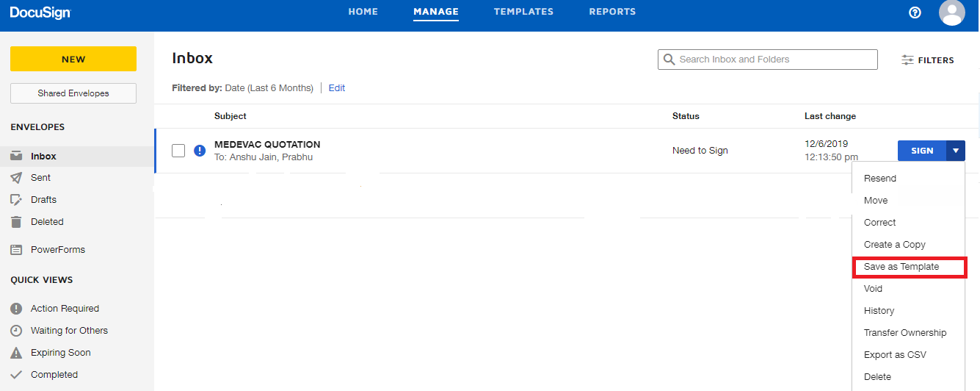Click the yellow NEW button
This screenshot has height=391, width=980.
(x=73, y=59)
